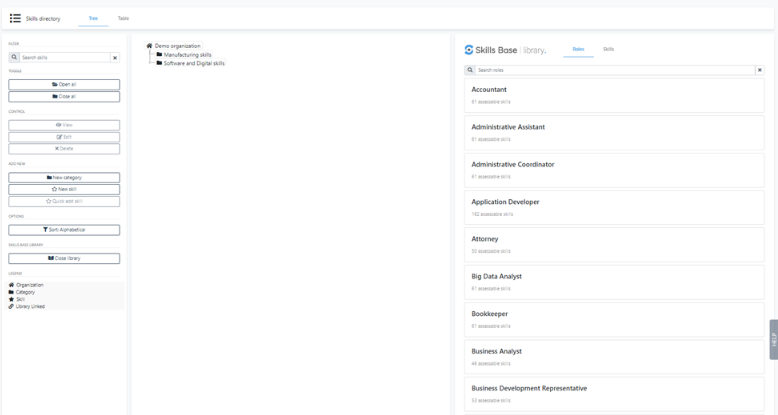Click the Demo organization home icon

(149, 45)
